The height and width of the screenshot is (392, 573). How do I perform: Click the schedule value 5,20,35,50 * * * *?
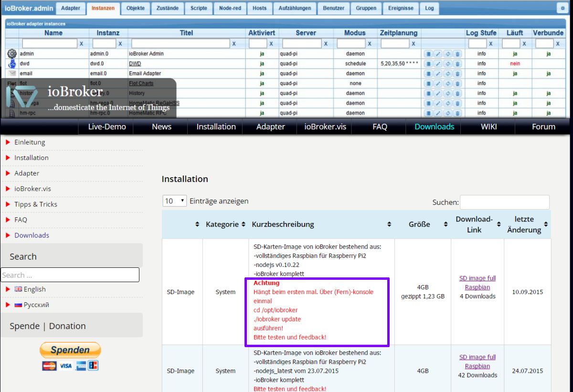tap(400, 64)
